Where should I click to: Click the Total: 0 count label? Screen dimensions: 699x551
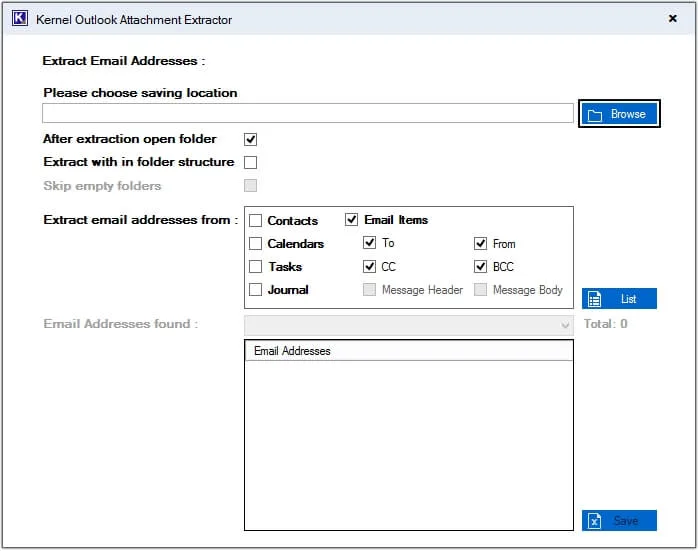[x=605, y=324]
